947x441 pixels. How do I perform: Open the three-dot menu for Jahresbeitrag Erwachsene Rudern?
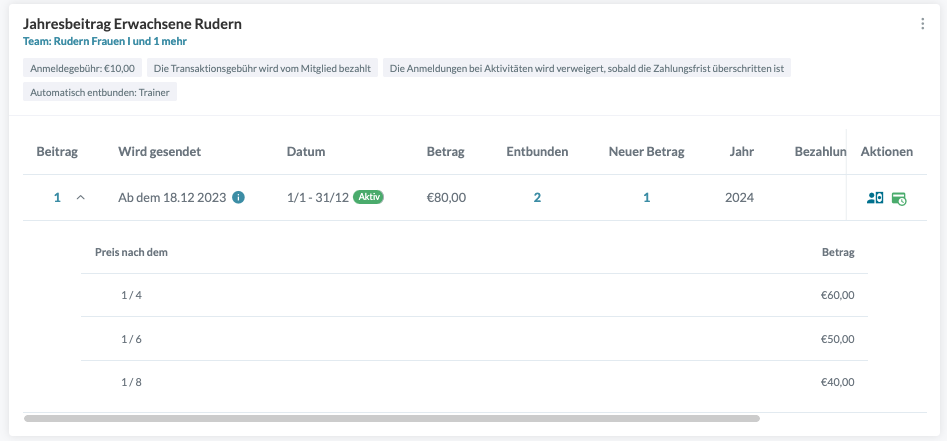922,24
